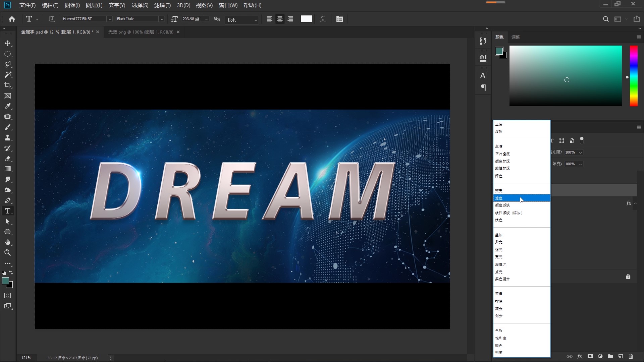Viewport: 644px width, 362px height.
Task: Open the Character panel icon
Action: tap(483, 76)
